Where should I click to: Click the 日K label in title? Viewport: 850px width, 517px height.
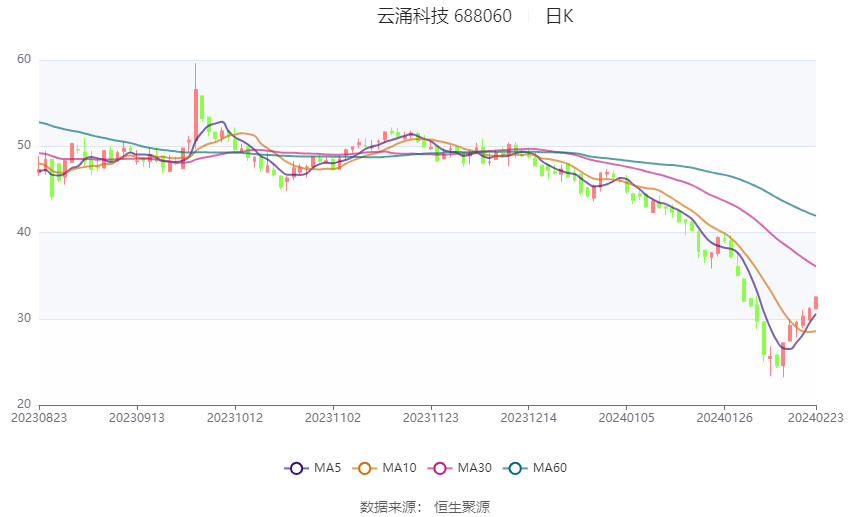pos(559,16)
